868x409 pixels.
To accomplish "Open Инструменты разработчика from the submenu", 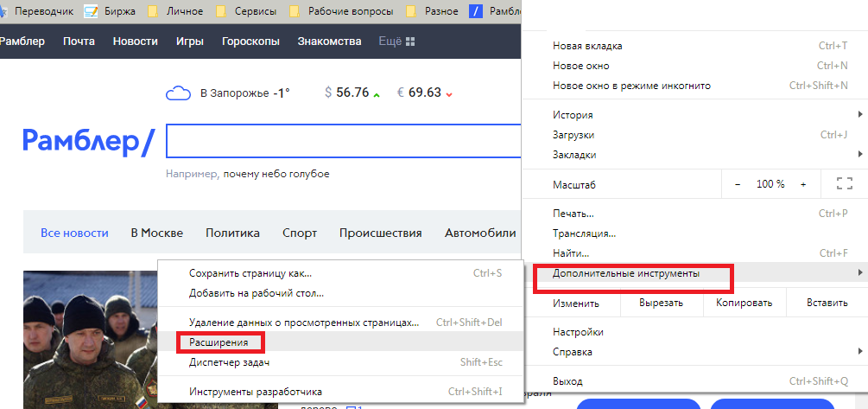I will (x=340, y=391).
